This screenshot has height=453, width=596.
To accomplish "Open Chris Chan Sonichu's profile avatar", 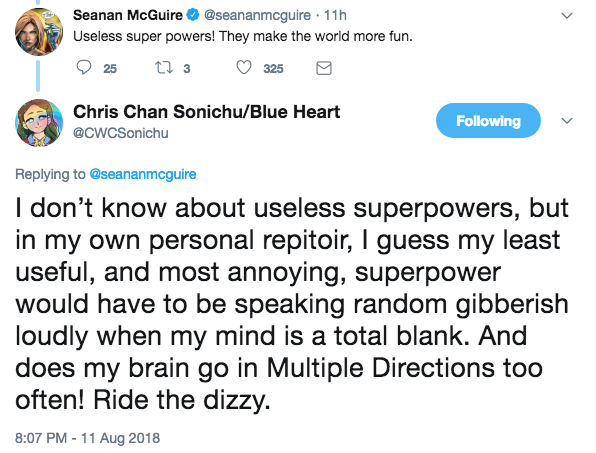I will 39,123.
